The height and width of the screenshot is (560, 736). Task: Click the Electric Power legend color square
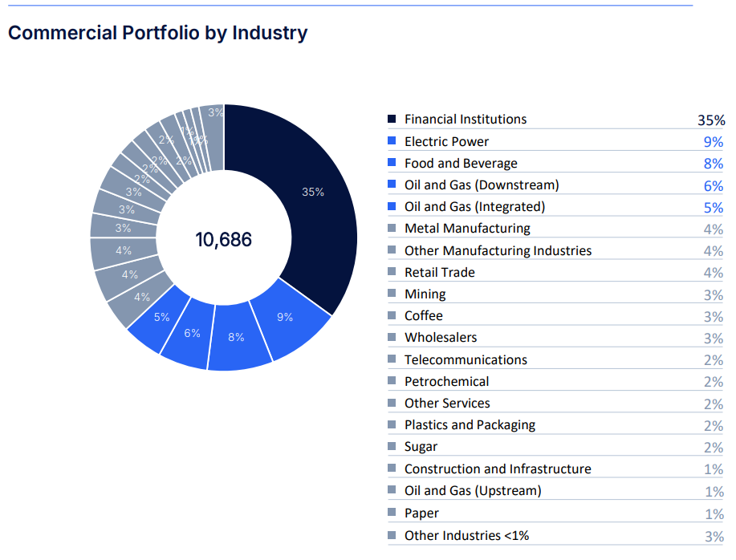coord(392,141)
